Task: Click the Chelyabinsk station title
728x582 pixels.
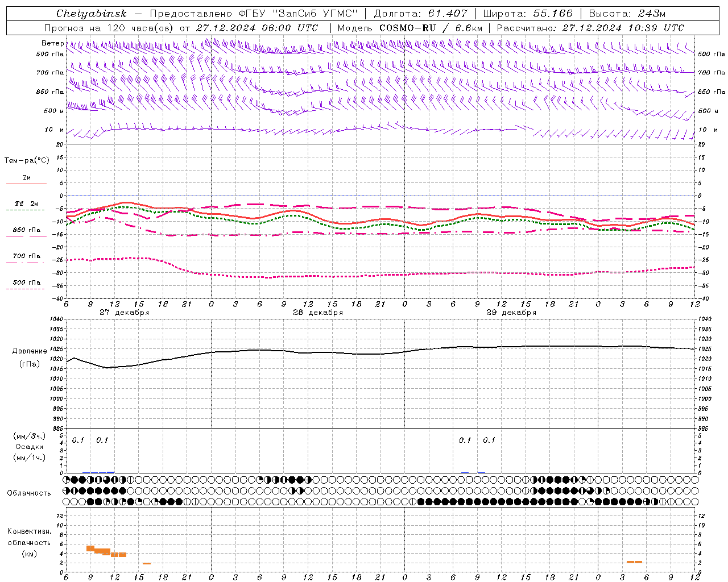Action: (x=91, y=14)
